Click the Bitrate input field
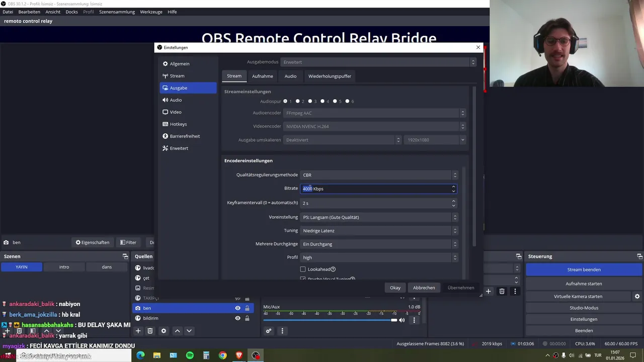Image resolution: width=644 pixels, height=362 pixels. pyautogui.click(x=378, y=189)
